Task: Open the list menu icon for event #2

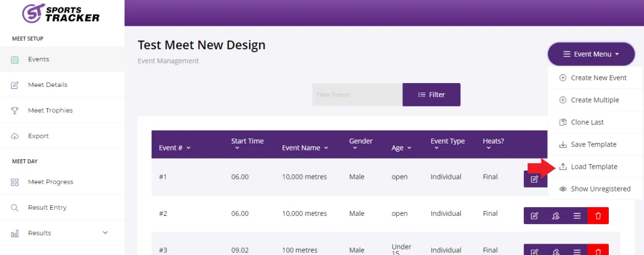Action: pos(577,215)
